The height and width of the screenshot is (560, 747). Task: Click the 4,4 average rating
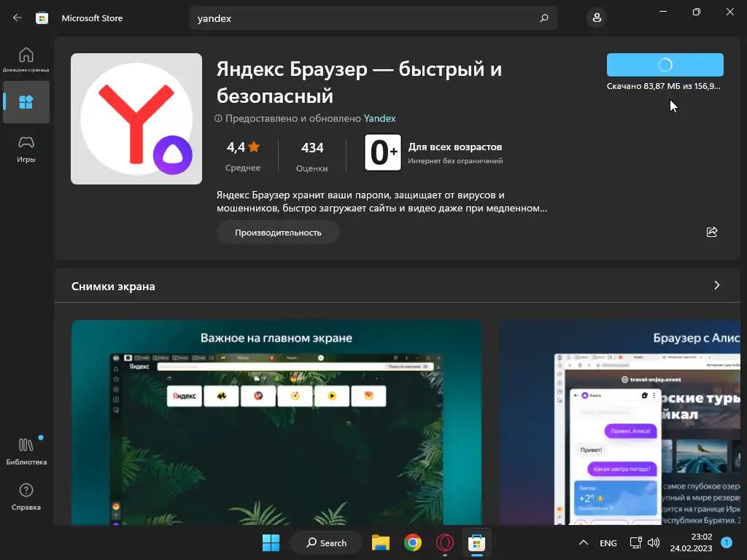pos(243,147)
